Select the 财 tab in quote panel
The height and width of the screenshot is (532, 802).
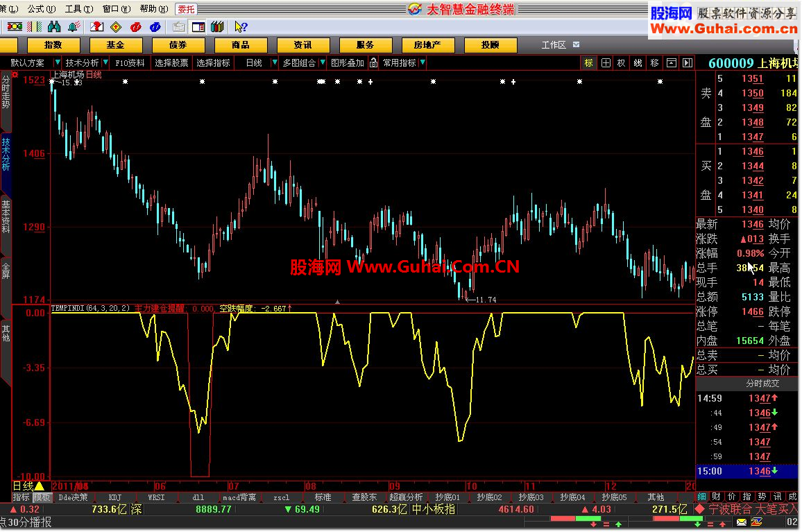(x=716, y=497)
